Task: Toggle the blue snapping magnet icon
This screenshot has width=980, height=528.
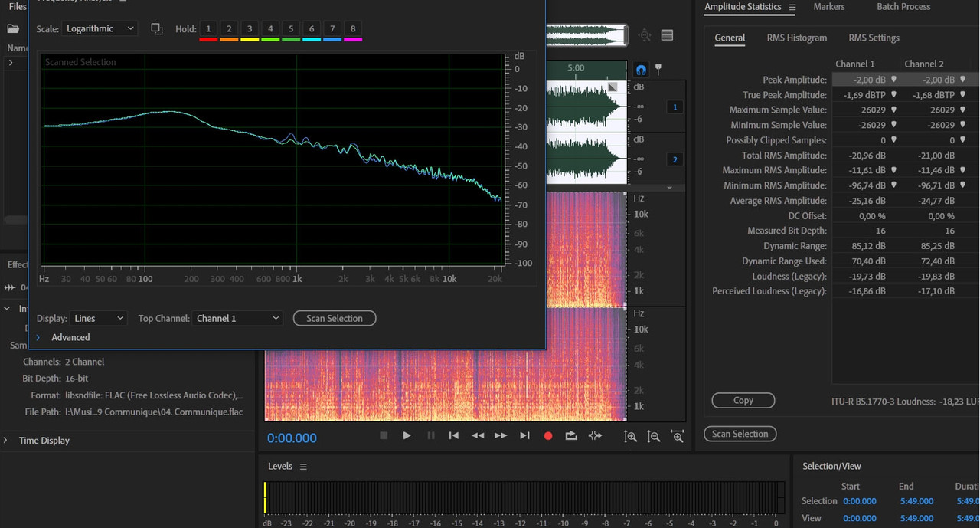Action: point(642,70)
